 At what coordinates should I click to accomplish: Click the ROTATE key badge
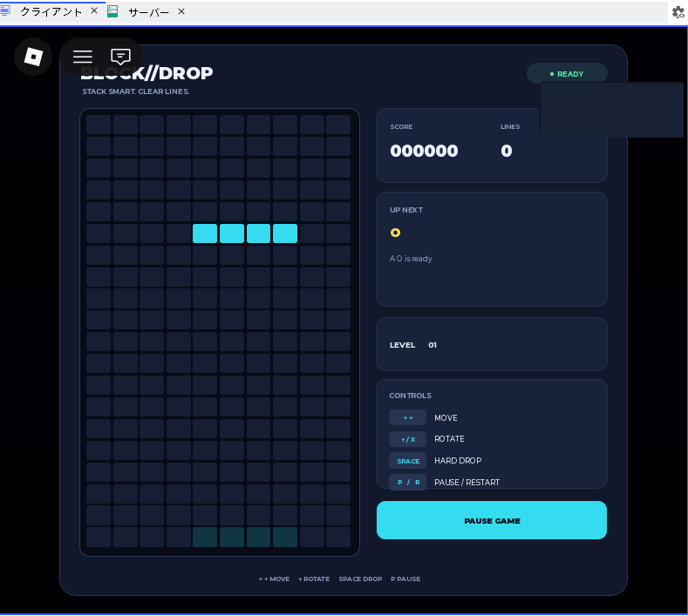[407, 439]
